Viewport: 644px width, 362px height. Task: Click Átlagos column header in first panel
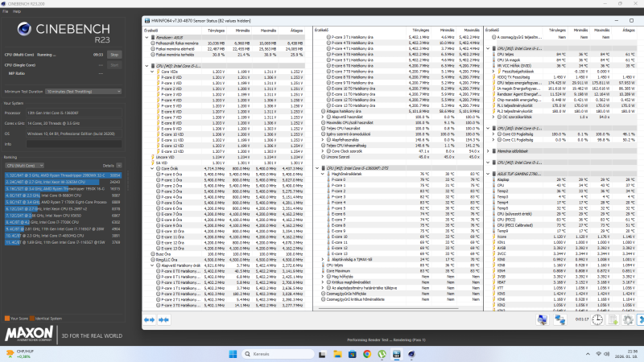point(296,31)
